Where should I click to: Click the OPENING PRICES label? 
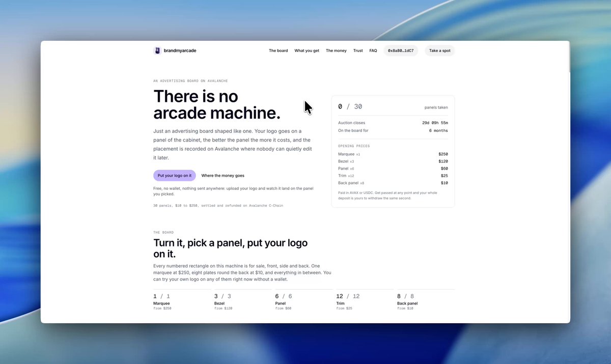pyautogui.click(x=354, y=146)
